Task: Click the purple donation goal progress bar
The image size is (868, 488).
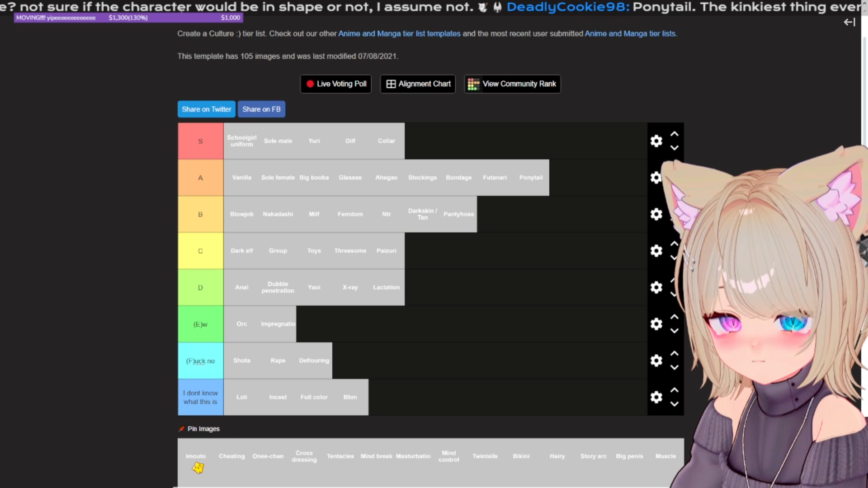Action: [x=128, y=18]
